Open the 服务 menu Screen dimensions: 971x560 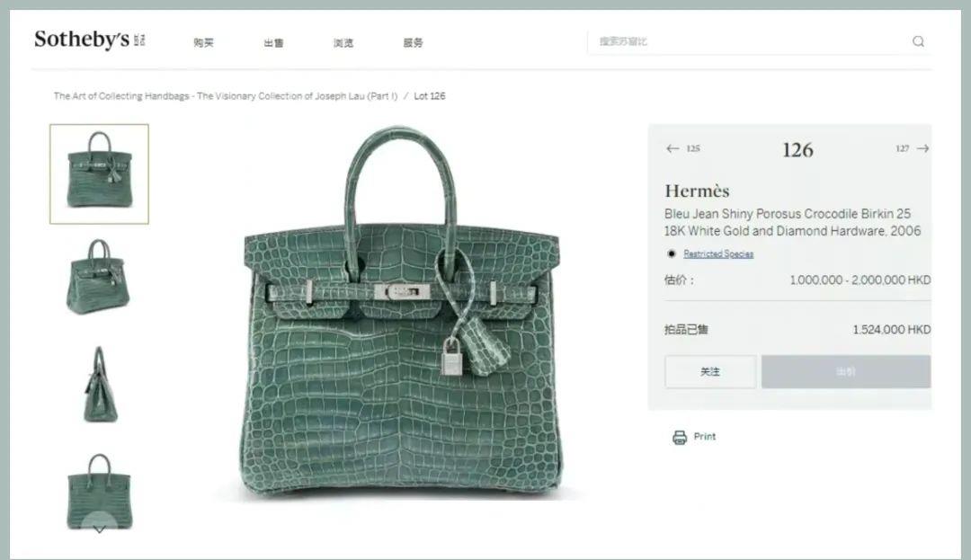coord(413,42)
